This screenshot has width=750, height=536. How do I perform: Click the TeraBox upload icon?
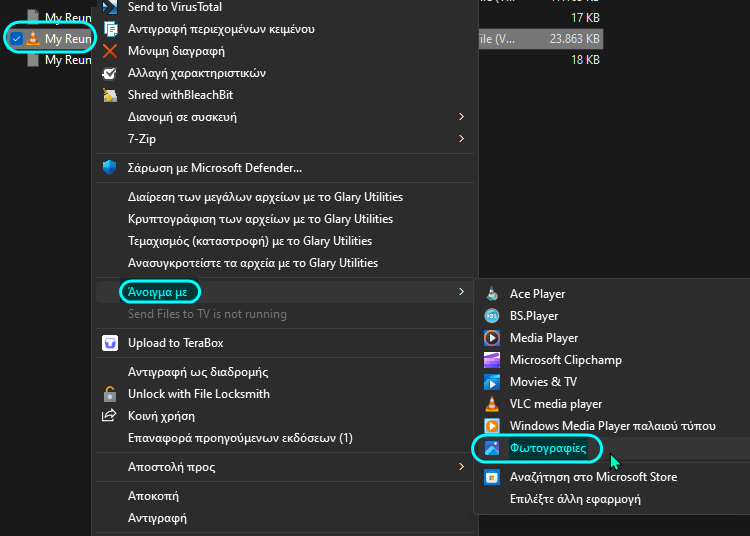click(110, 343)
